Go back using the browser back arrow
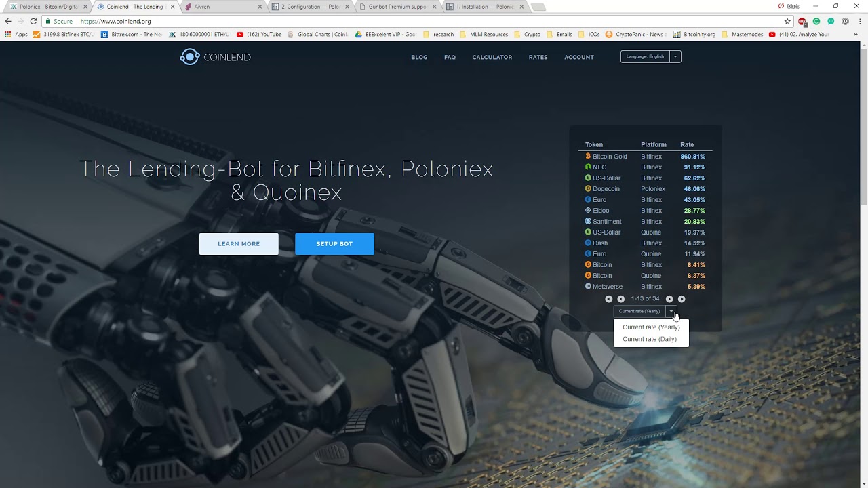 click(8, 21)
